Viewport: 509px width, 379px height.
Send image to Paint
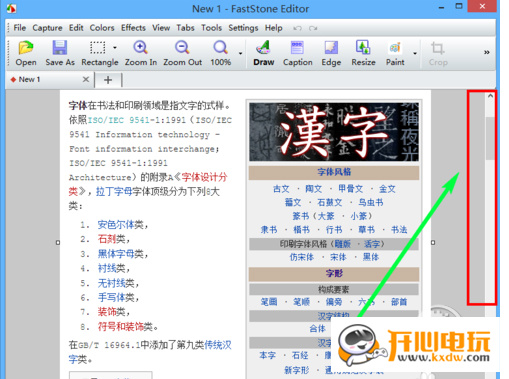point(395,53)
